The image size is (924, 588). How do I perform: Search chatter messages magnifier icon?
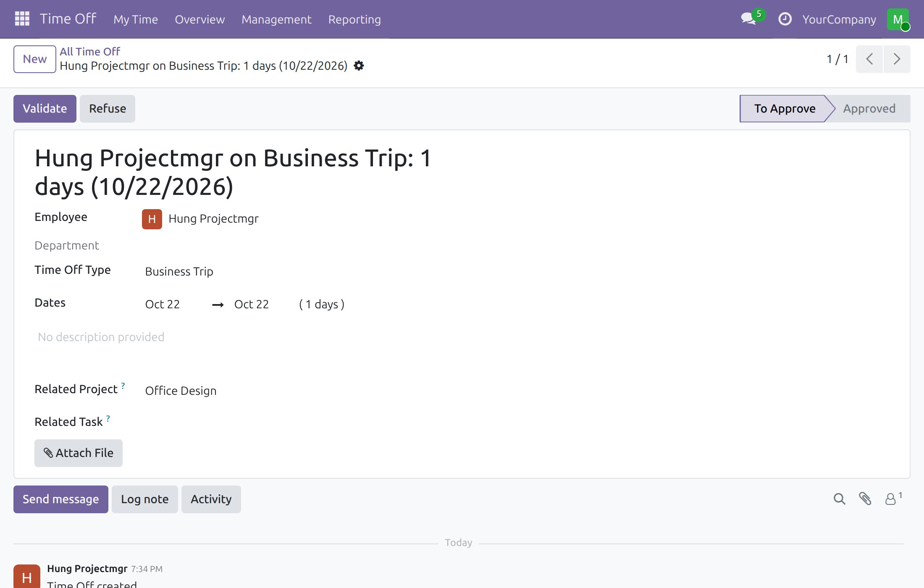(839, 499)
